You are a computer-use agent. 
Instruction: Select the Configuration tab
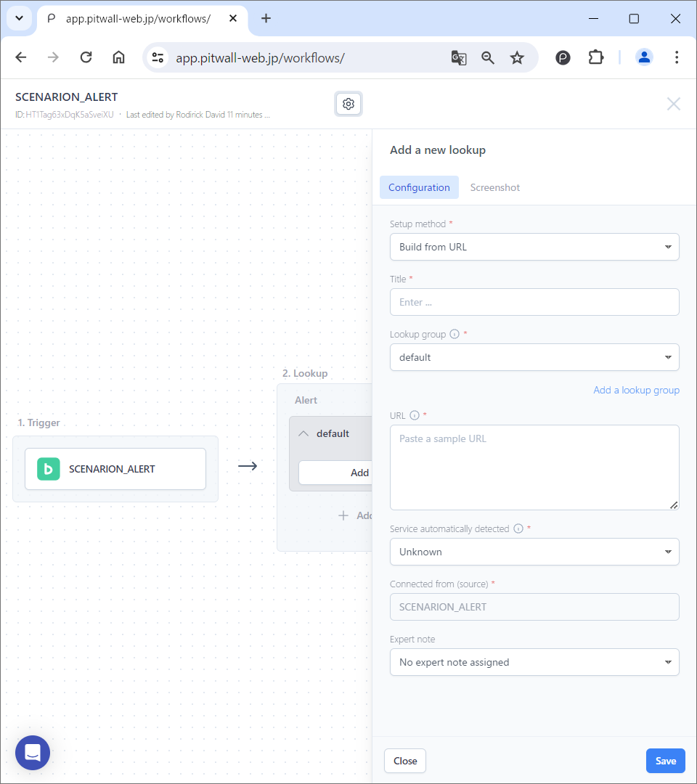pos(419,187)
